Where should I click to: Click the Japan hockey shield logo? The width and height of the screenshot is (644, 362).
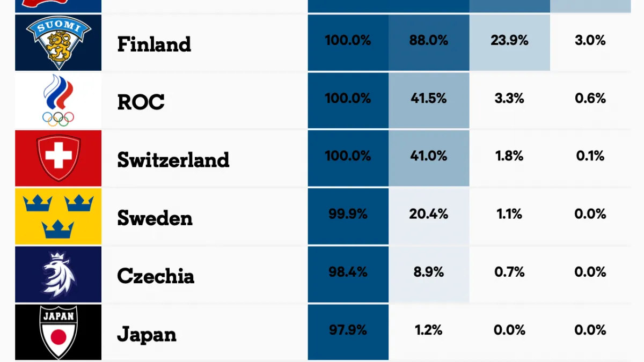[58, 331]
